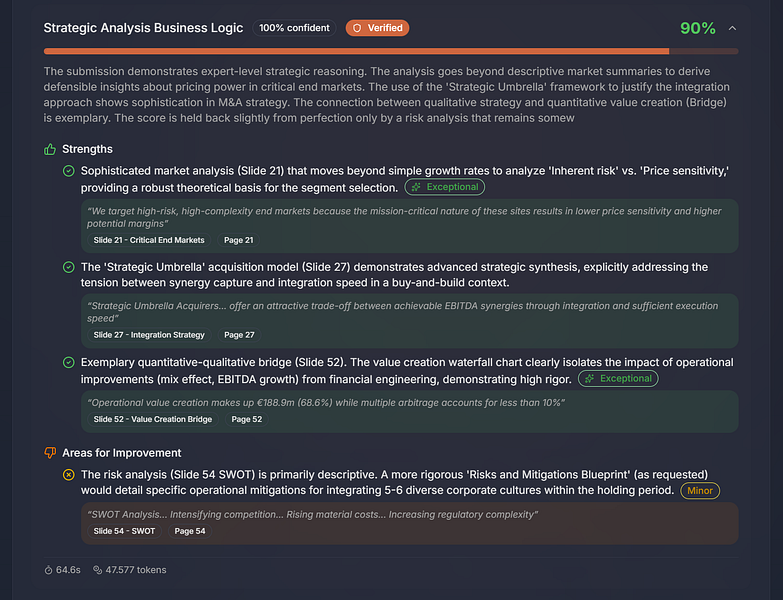Click the thumbs-down Areas for Improvement icon
The height and width of the screenshot is (600, 783).
point(50,453)
